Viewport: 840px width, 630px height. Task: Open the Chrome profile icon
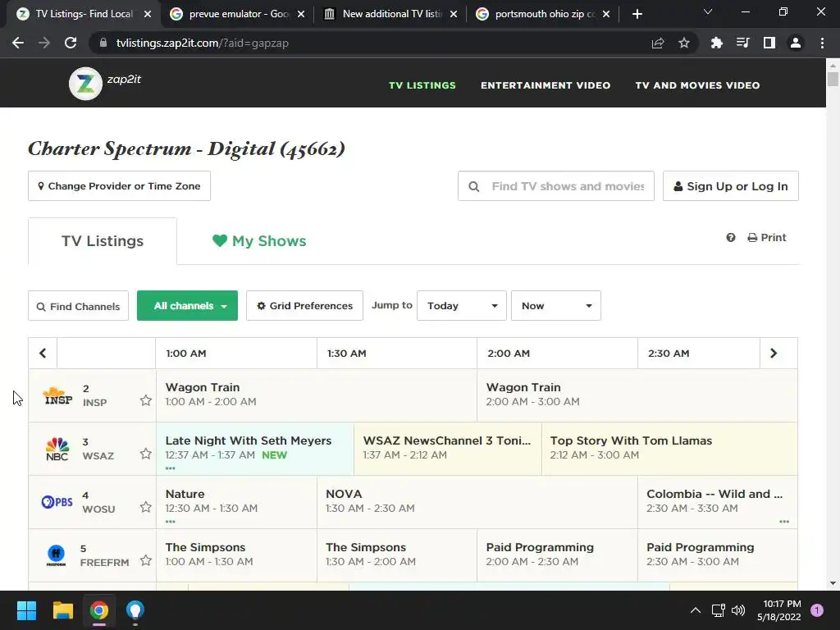[796, 43]
